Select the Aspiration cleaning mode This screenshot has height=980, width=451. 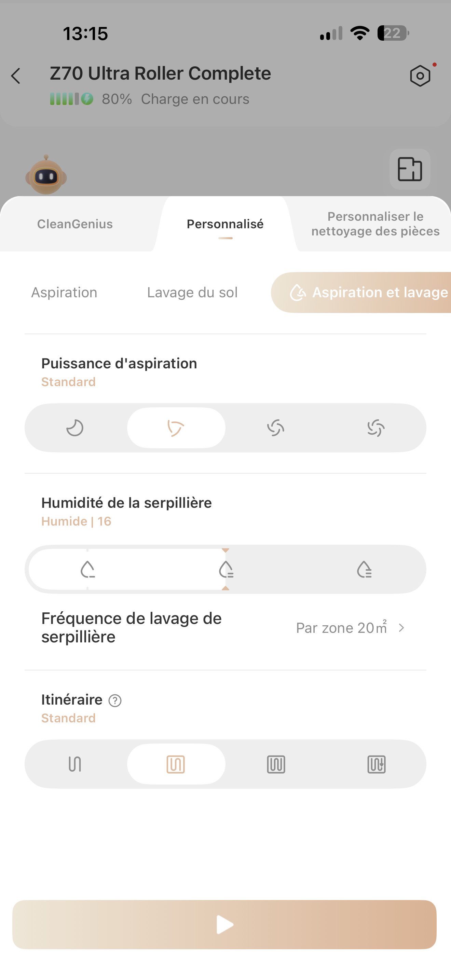[64, 292]
